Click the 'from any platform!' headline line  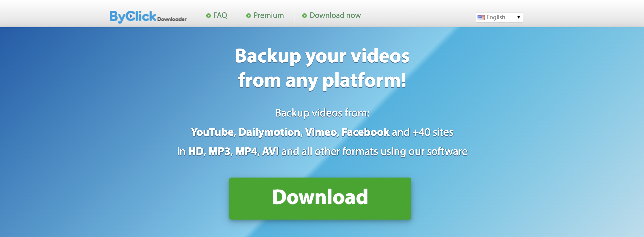(x=322, y=80)
